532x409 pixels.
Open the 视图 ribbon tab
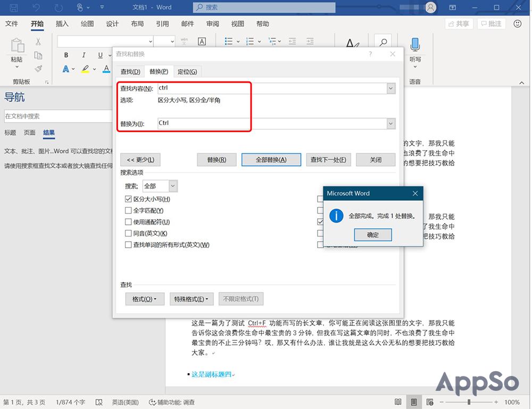tap(237, 24)
